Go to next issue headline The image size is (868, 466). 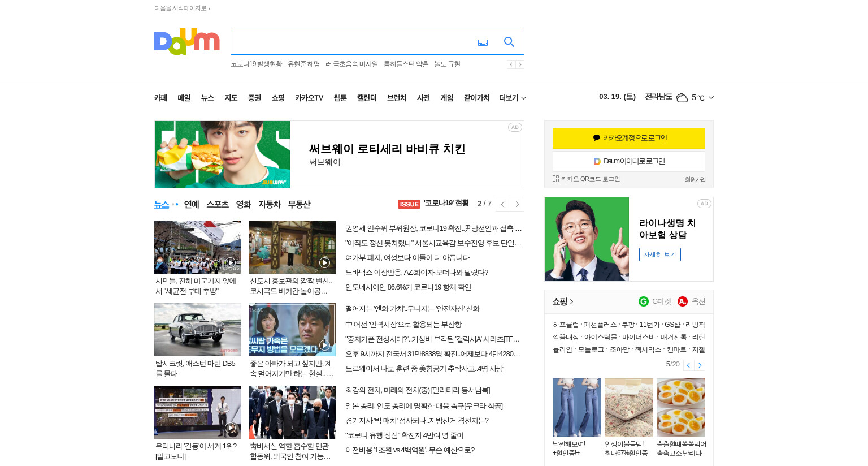517,204
